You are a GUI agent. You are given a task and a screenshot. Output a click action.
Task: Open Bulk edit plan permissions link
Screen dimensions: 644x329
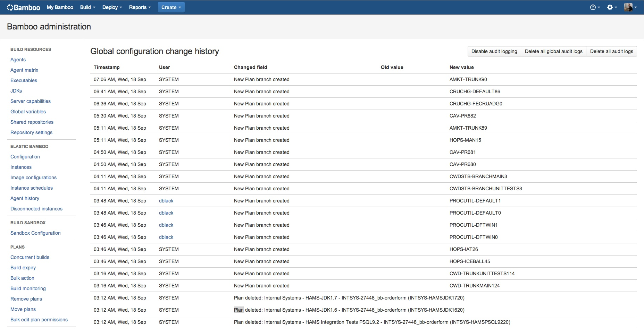coord(39,320)
